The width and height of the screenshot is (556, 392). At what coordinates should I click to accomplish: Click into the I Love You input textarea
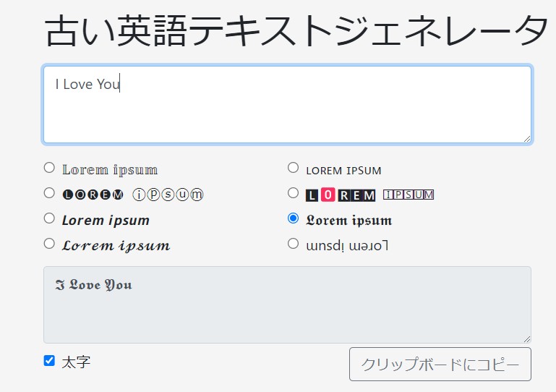tap(287, 105)
